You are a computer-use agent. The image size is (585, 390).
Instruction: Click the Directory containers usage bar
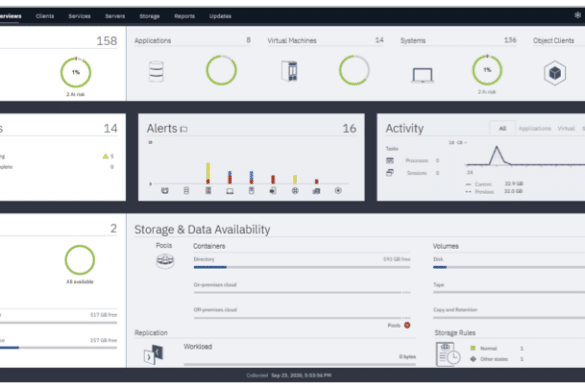[302, 267]
